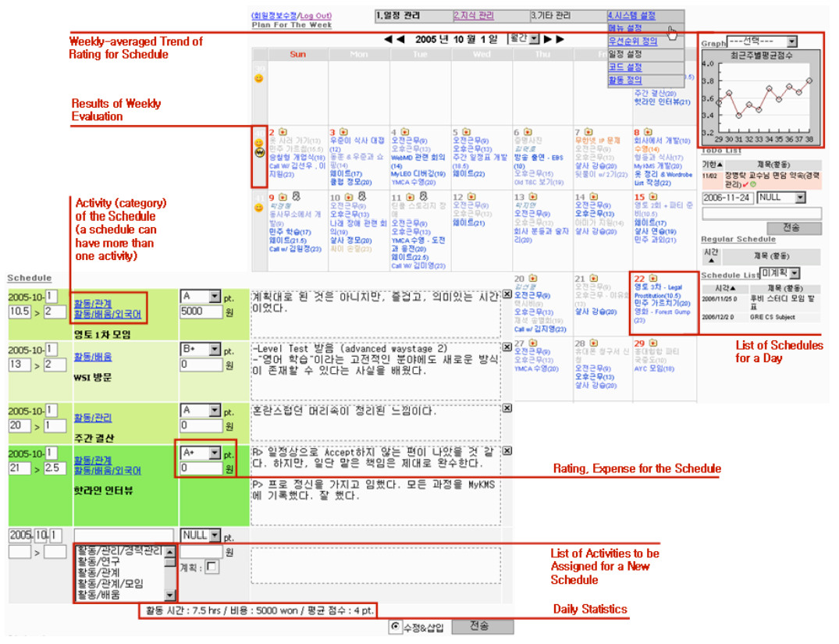Click the folder icon beside day 15
The width and height of the screenshot is (839, 644).
pyautogui.click(x=652, y=197)
